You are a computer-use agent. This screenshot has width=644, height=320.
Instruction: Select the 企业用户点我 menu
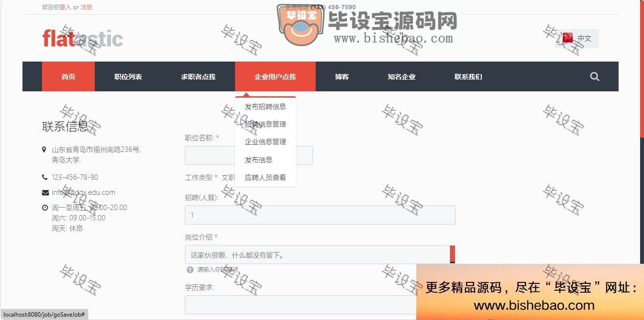click(x=275, y=77)
